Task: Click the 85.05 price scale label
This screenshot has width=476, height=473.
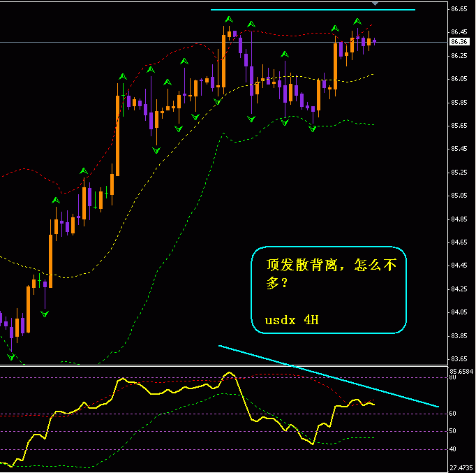Action: tap(459, 196)
